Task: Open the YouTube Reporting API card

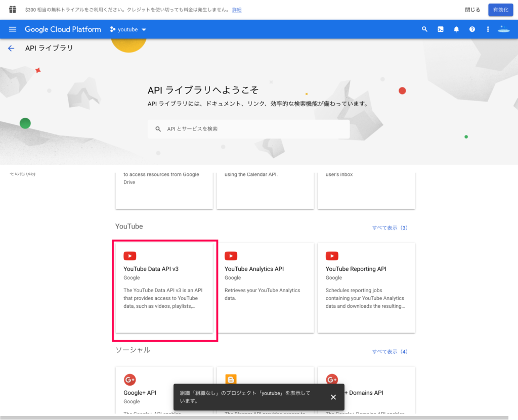Action: pos(366,288)
